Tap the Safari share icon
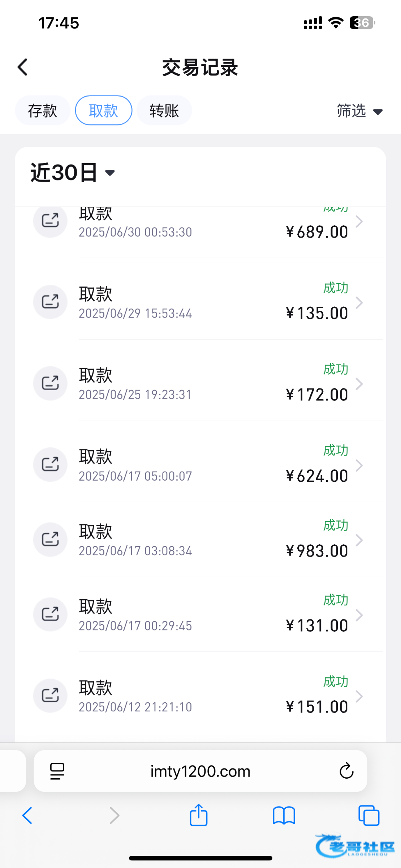This screenshot has height=868, width=401. (199, 815)
